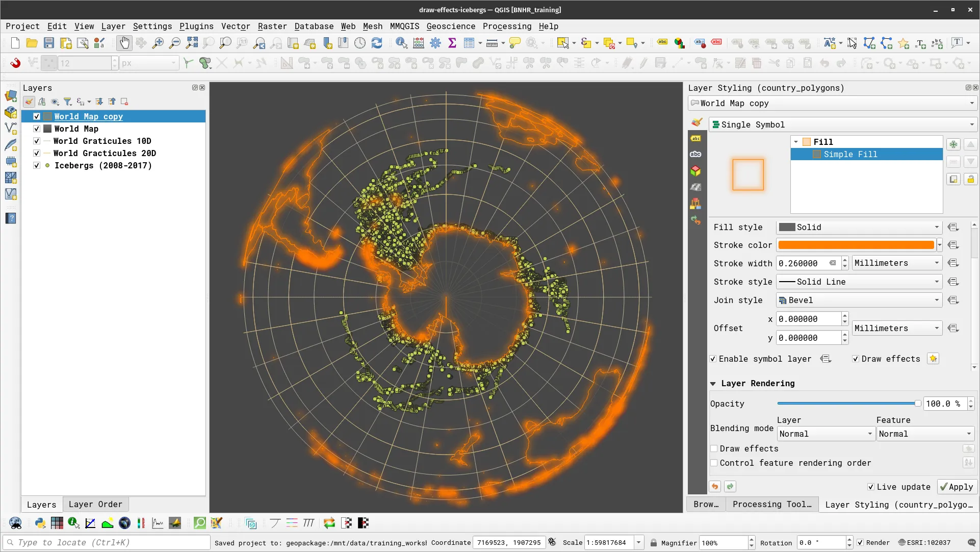Click the Stroke color swatch

pos(857,245)
